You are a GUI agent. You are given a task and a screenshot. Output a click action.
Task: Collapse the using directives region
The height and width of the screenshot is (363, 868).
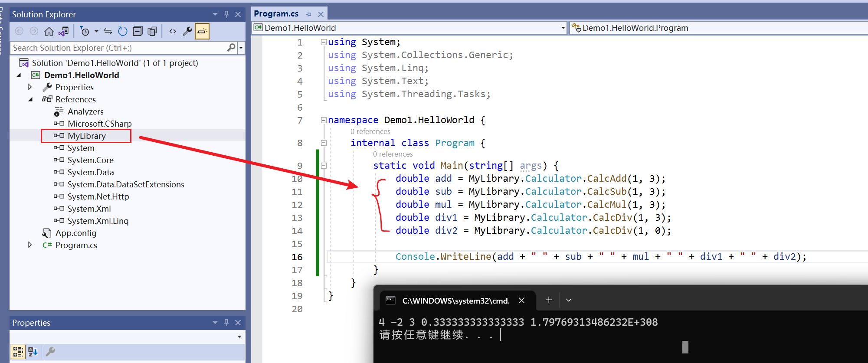tap(324, 42)
